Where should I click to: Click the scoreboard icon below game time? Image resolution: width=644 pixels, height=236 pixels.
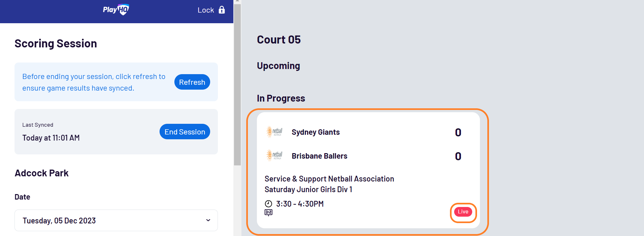tap(268, 212)
